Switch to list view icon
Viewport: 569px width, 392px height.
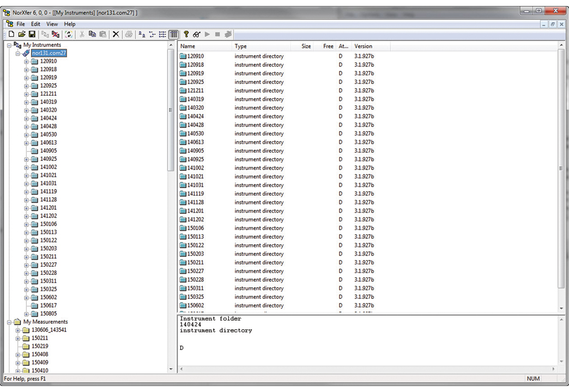(x=162, y=34)
